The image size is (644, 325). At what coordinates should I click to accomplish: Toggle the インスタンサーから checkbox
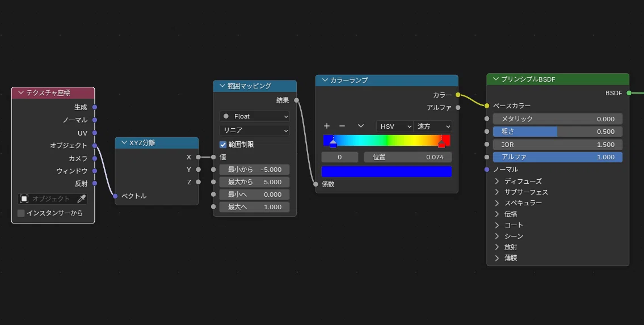coord(21,213)
